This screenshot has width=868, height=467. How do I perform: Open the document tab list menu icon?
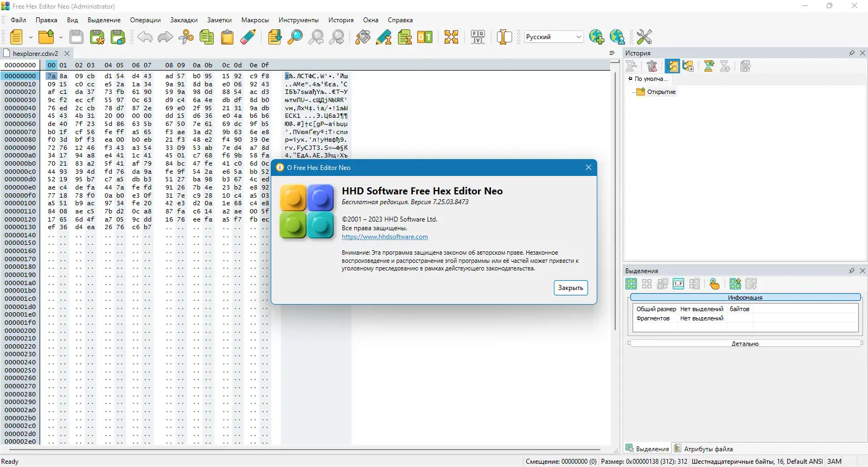(612, 53)
